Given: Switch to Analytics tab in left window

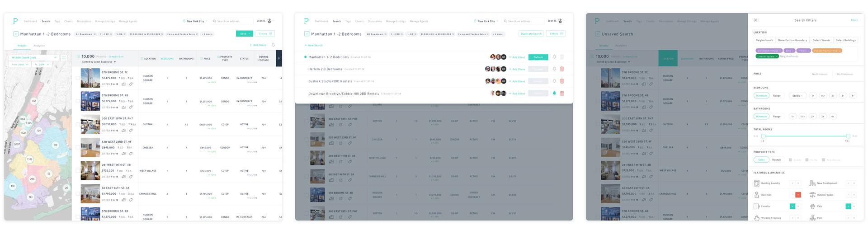Looking at the screenshot, I should [x=39, y=46].
